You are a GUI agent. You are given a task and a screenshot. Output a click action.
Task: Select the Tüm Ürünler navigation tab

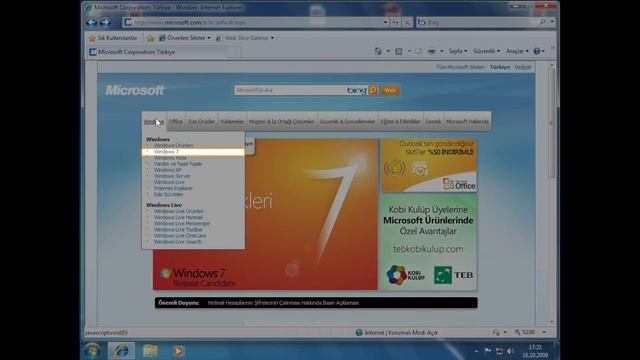tap(201, 122)
